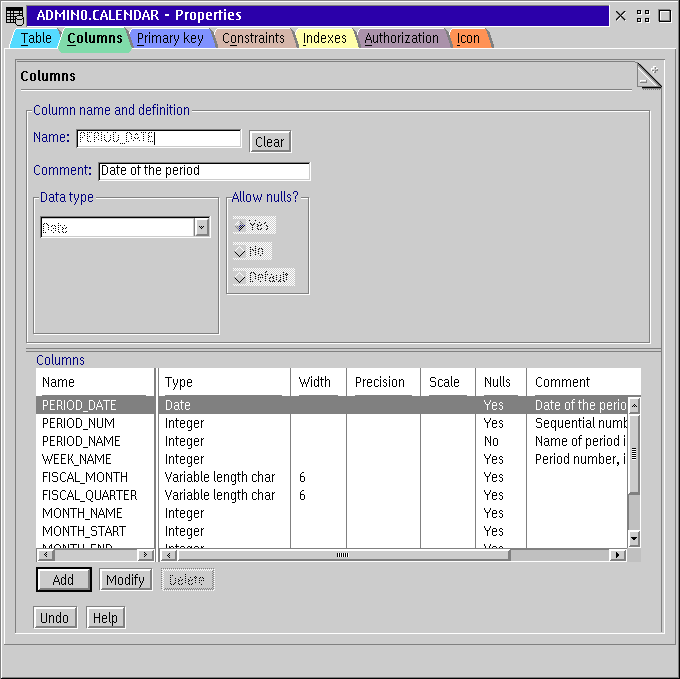Click left arrow of the Name list scrollbar

pyautogui.click(x=43, y=555)
